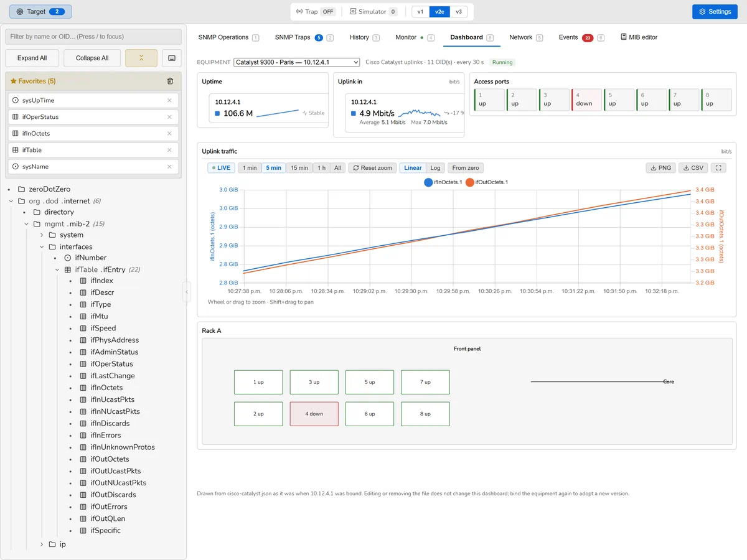Click Reset zoom button

pos(372,168)
